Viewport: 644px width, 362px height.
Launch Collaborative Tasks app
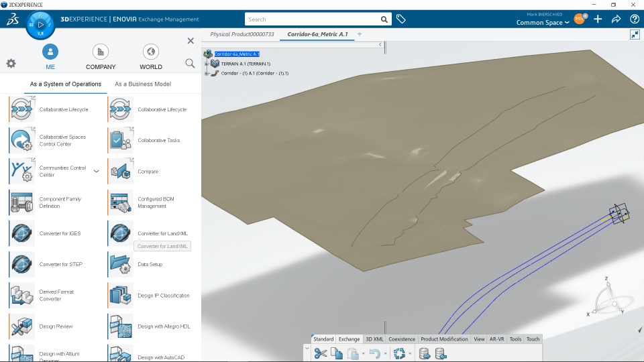(120, 140)
